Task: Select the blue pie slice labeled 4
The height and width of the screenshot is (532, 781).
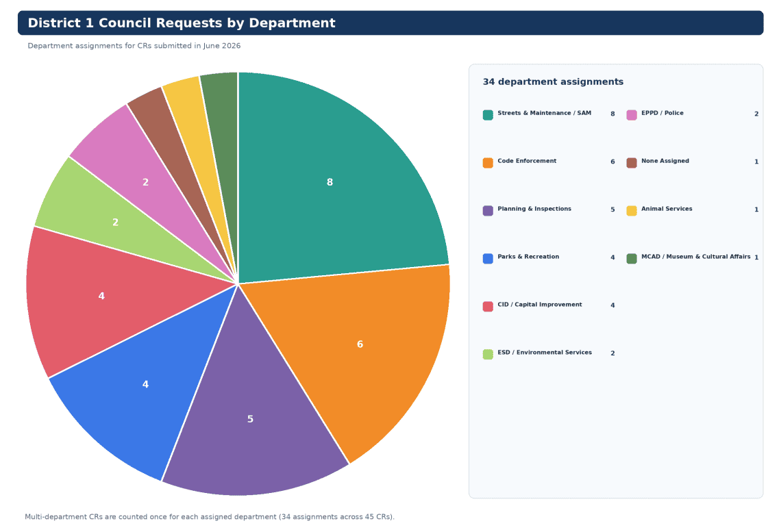Action: point(145,383)
